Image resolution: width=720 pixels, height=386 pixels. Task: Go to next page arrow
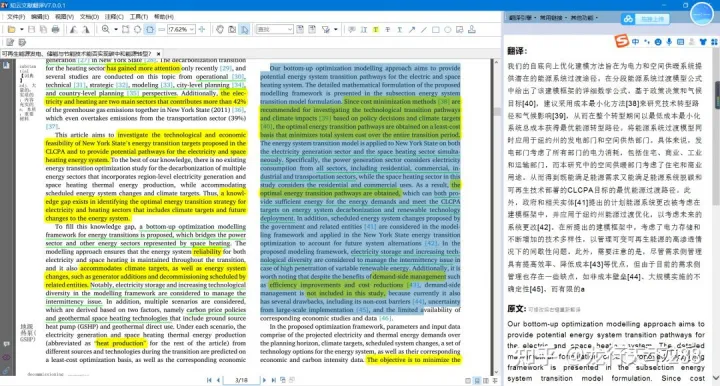click(x=264, y=380)
